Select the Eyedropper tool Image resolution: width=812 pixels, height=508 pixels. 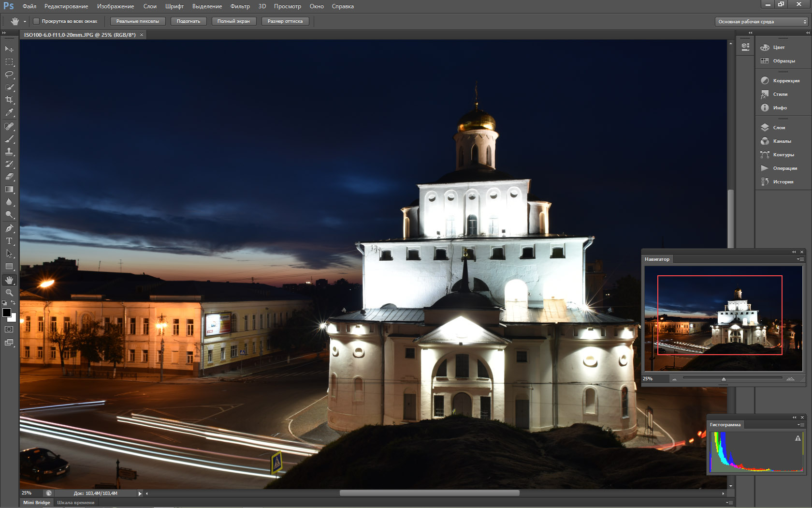click(x=9, y=112)
